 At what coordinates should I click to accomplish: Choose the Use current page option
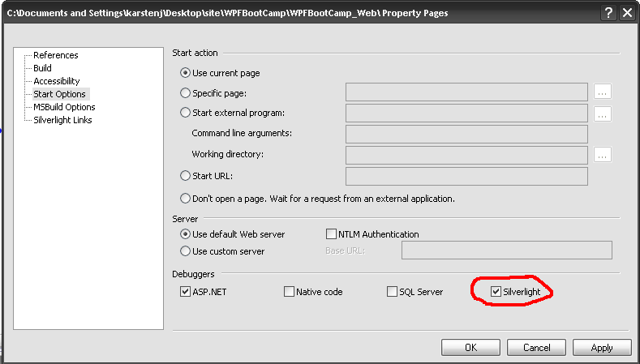click(185, 73)
